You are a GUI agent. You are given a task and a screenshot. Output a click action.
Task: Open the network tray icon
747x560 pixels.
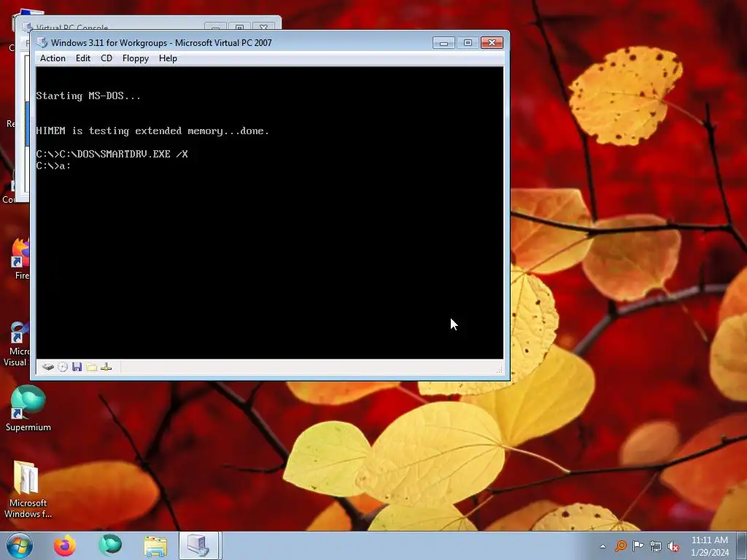(656, 546)
